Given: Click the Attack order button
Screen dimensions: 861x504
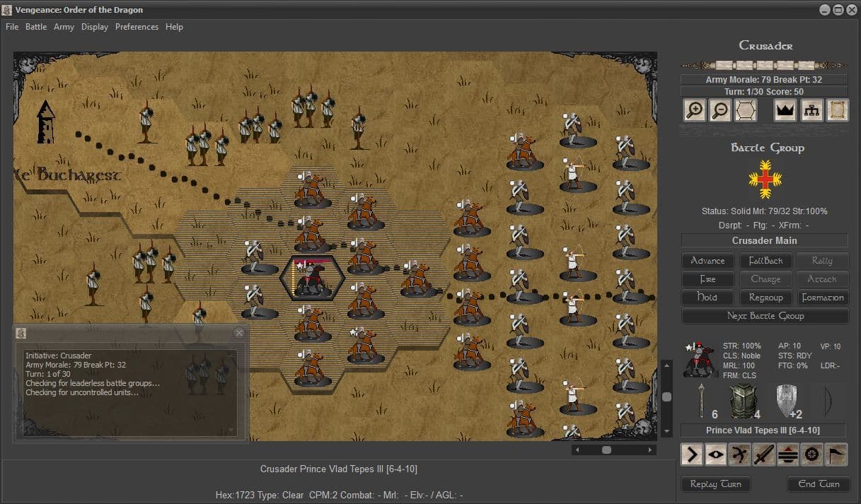Looking at the screenshot, I should [822, 279].
